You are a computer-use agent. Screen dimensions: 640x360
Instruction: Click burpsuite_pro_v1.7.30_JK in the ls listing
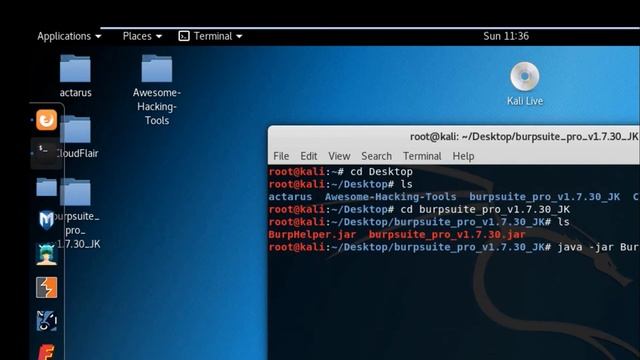(544, 197)
